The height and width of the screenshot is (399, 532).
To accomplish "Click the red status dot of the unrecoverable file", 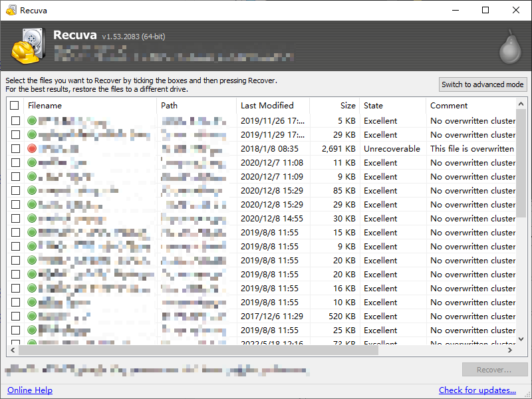I will (x=32, y=149).
